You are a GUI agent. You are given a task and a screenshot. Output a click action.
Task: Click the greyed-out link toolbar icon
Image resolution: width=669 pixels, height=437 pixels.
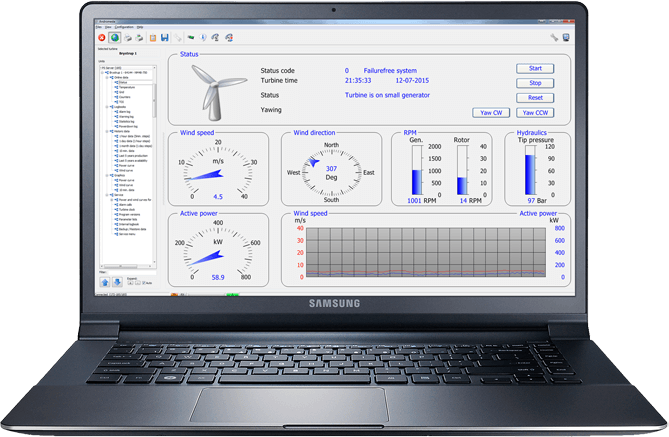pyautogui.click(x=177, y=38)
